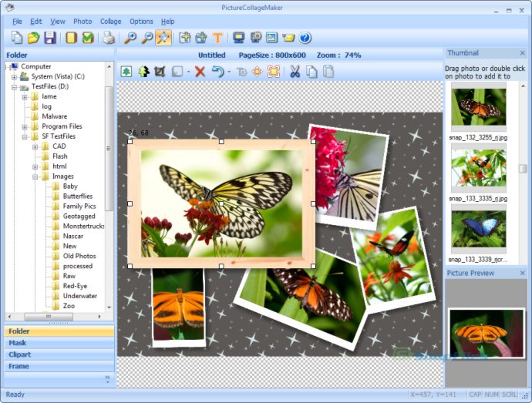Expand the System (Vista) (C:) drive
Viewport: 532px width, 403px height.
pos(14,76)
